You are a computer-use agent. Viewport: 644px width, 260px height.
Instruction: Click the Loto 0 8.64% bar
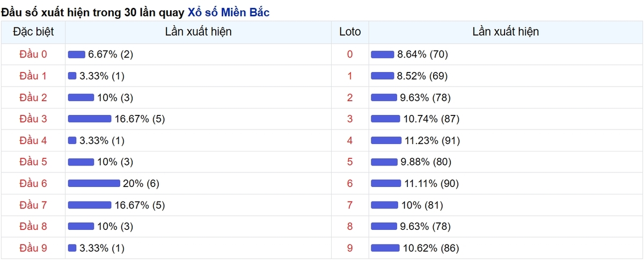[383, 54]
